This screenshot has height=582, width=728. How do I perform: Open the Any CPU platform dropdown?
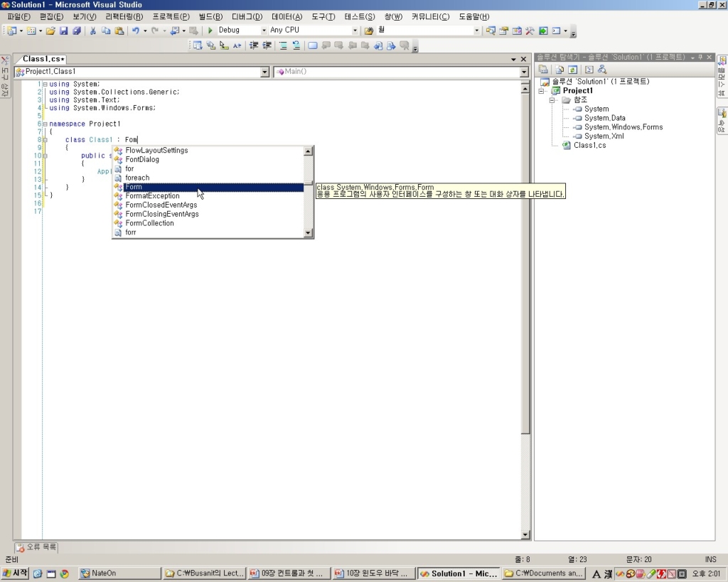[355, 31]
